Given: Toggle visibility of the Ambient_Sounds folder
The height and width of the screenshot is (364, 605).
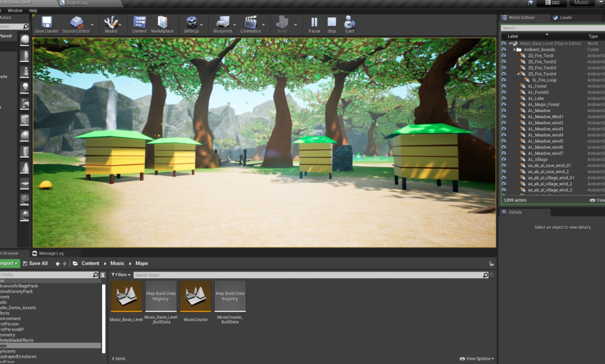Looking at the screenshot, I should [x=504, y=49].
